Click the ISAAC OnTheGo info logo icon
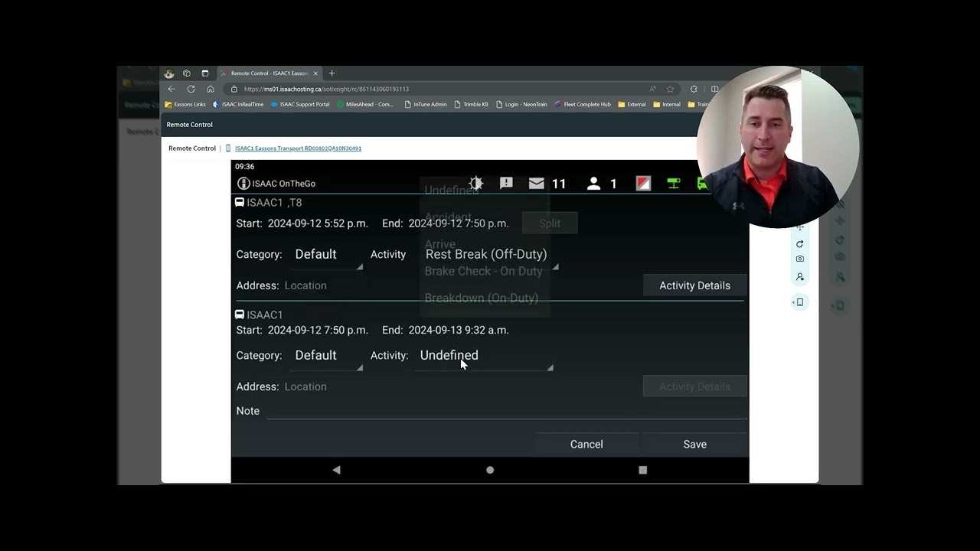The height and width of the screenshot is (551, 980). [x=243, y=184]
